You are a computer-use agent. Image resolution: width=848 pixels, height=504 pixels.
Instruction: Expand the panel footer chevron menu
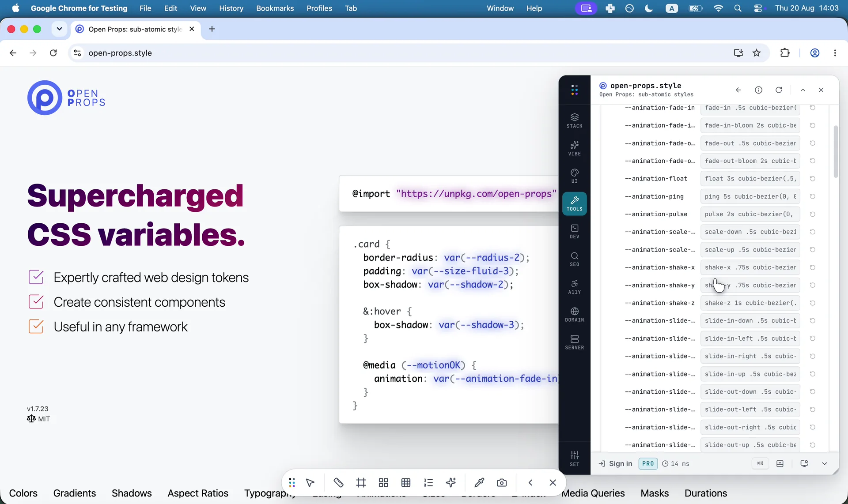[x=824, y=463]
